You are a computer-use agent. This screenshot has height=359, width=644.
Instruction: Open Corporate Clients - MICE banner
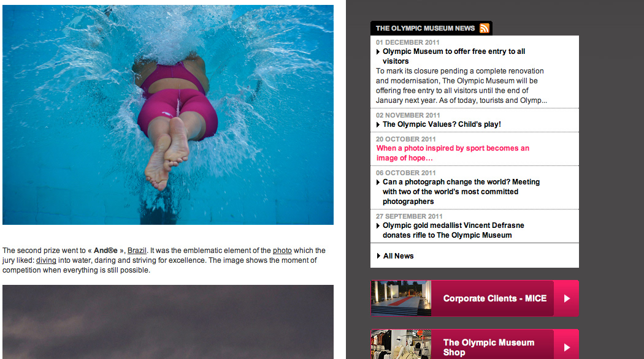coord(474,298)
